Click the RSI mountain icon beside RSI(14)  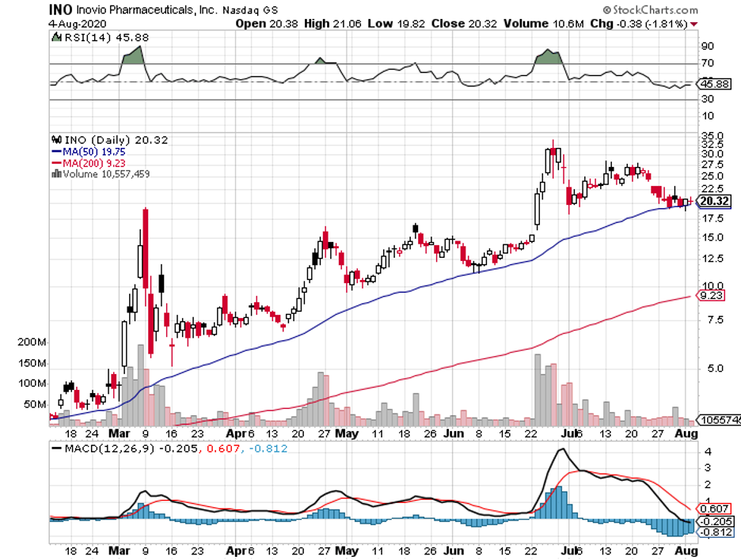pyautogui.click(x=56, y=37)
